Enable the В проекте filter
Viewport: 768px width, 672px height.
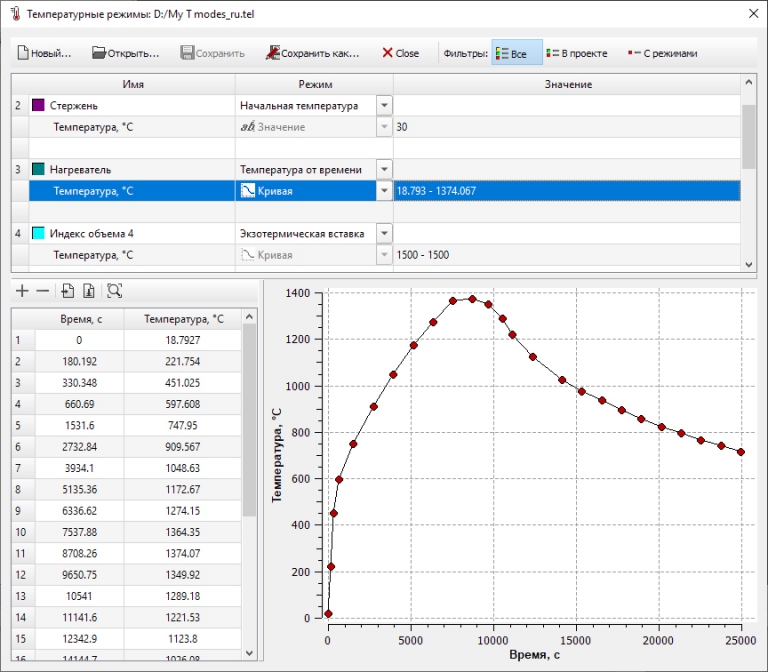[578, 53]
